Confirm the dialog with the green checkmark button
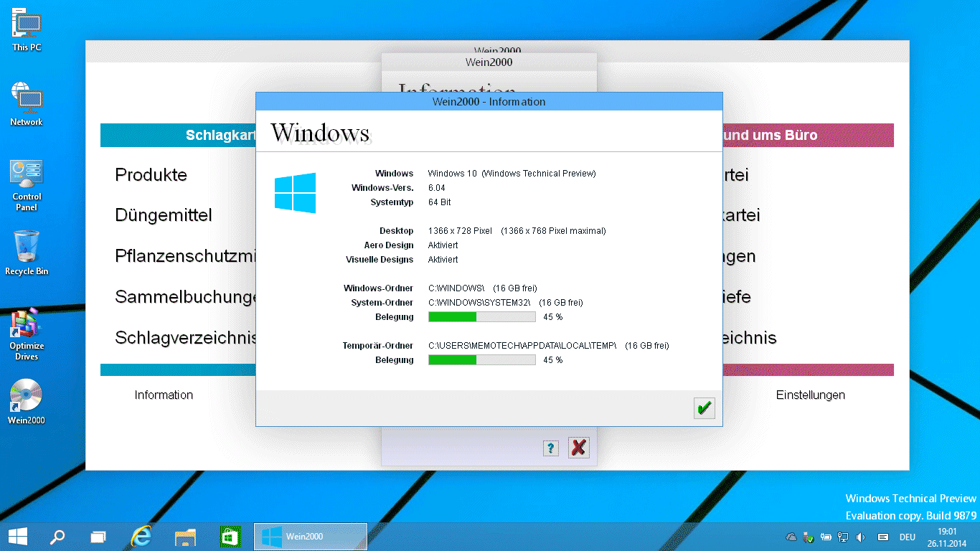The height and width of the screenshot is (551, 980). point(704,408)
